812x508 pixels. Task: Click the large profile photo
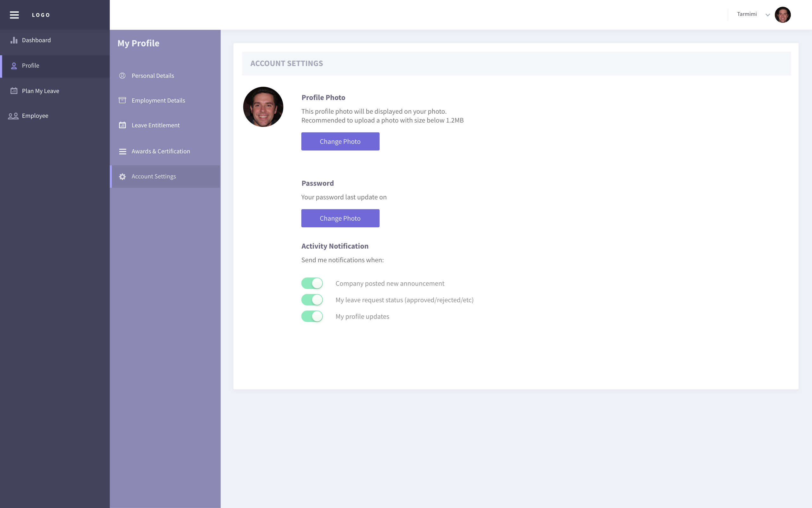tap(263, 107)
